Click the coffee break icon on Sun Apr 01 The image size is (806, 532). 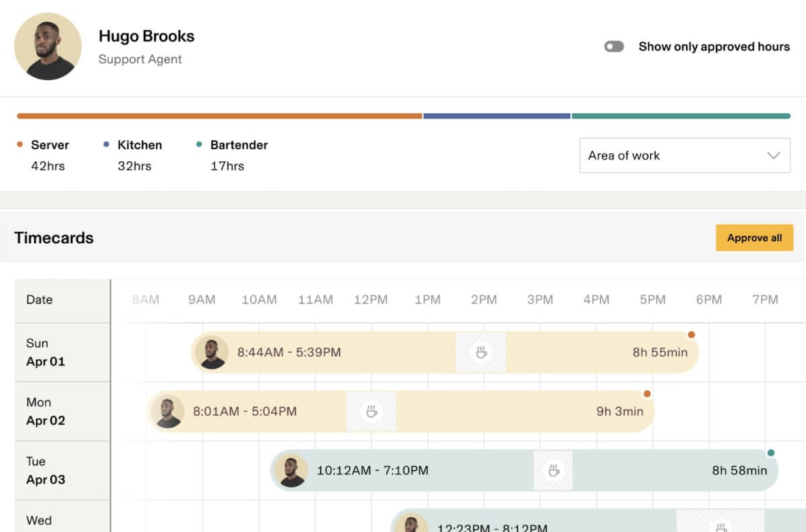click(x=481, y=353)
